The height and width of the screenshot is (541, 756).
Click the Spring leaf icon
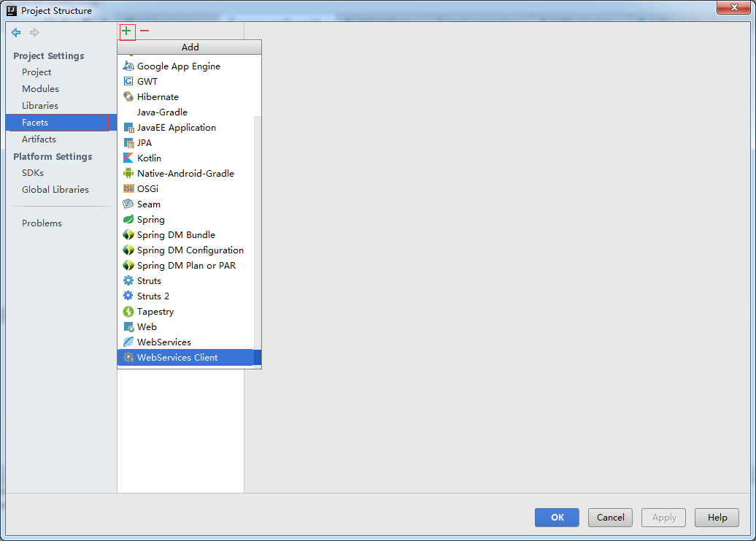pos(128,219)
